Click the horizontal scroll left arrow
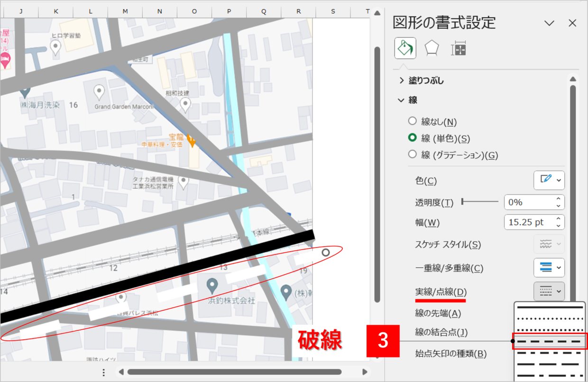 point(121,372)
